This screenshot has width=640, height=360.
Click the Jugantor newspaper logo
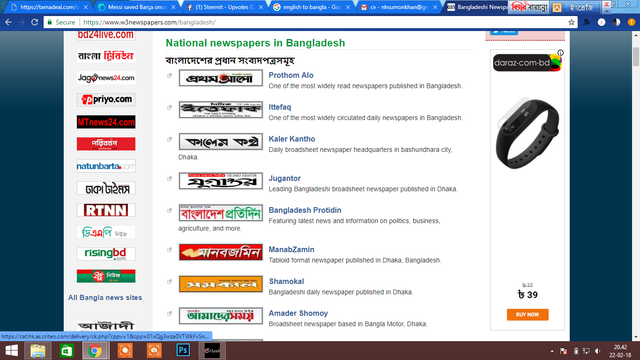[220, 181]
